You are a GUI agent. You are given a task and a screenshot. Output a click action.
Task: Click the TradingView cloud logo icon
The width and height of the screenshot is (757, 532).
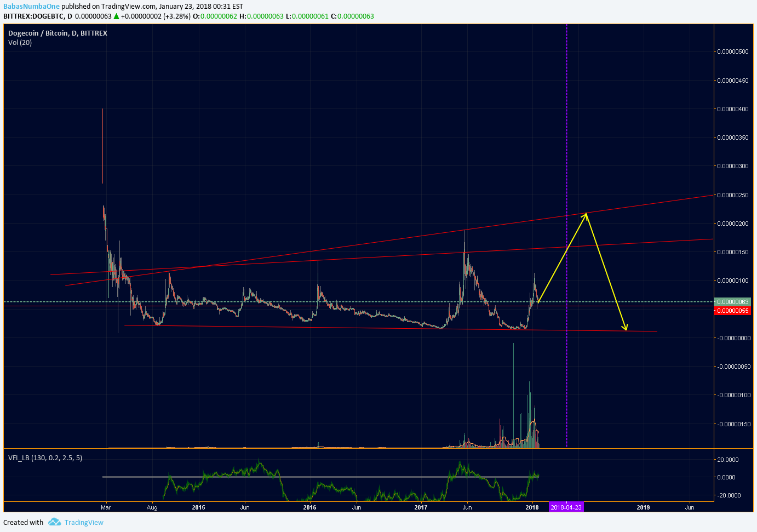54,522
